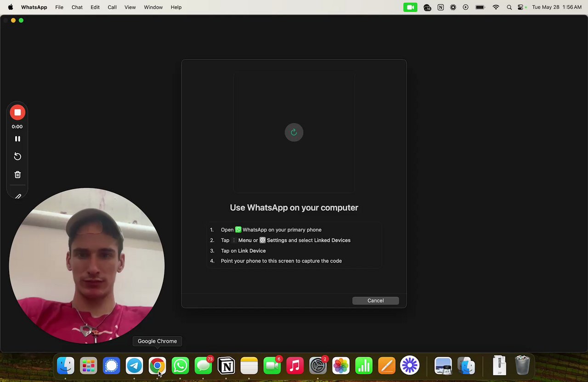Screen dimensions: 588x382
Task: Cancel the WhatsApp linking dialog
Action: [x=375, y=301]
